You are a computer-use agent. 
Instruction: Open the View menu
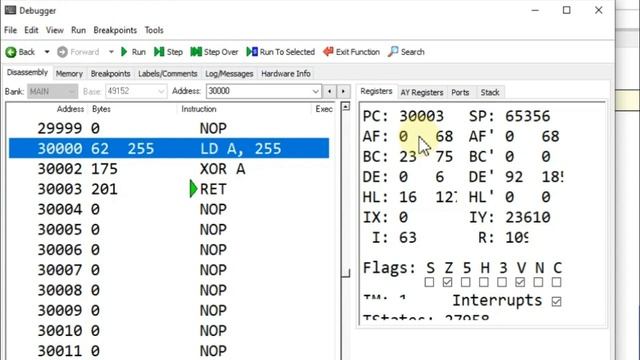[x=55, y=30]
